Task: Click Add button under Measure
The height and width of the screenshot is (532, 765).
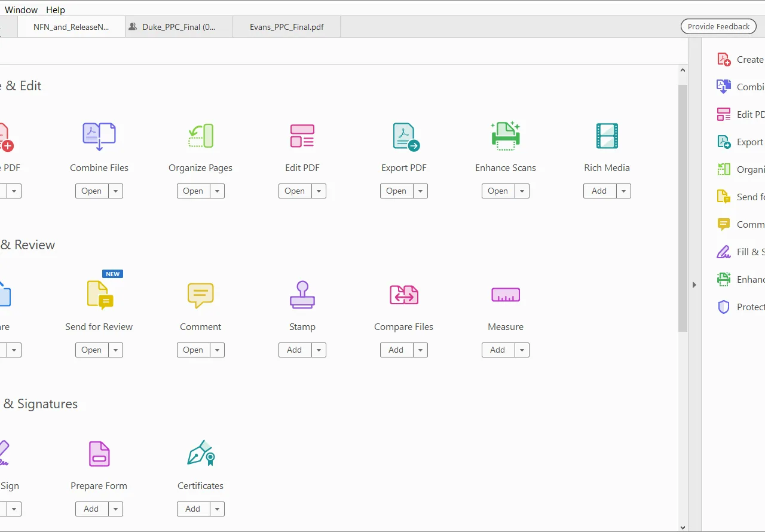Action: 498,350
